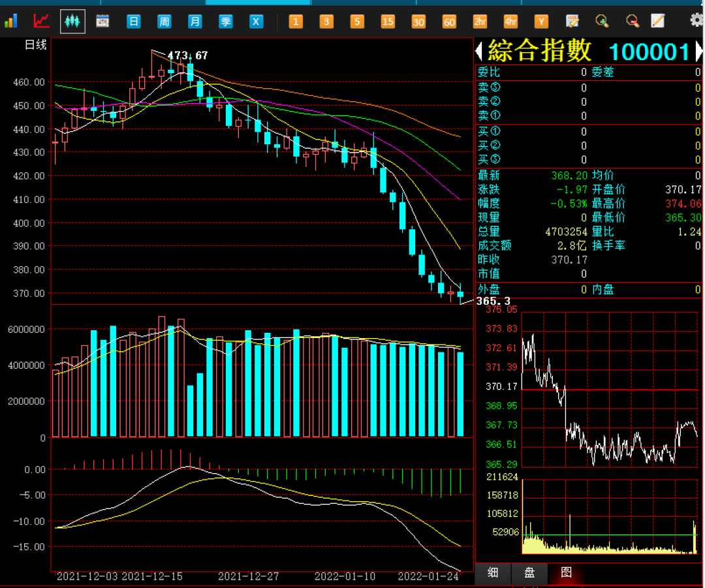Go to previous symbol with left arrow
Viewport: 705px width, 588px height.
(x=479, y=52)
